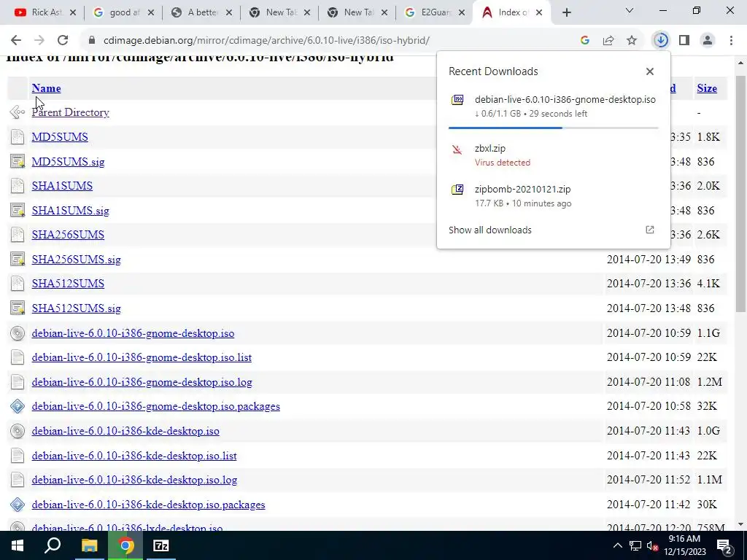747x560 pixels.
Task: Open File Explorer from taskbar
Action: coord(89,545)
